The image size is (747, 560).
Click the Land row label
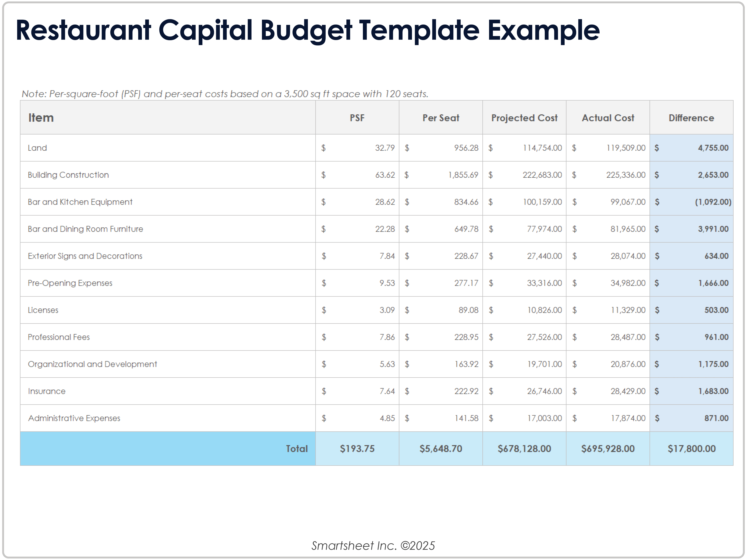[x=37, y=148]
